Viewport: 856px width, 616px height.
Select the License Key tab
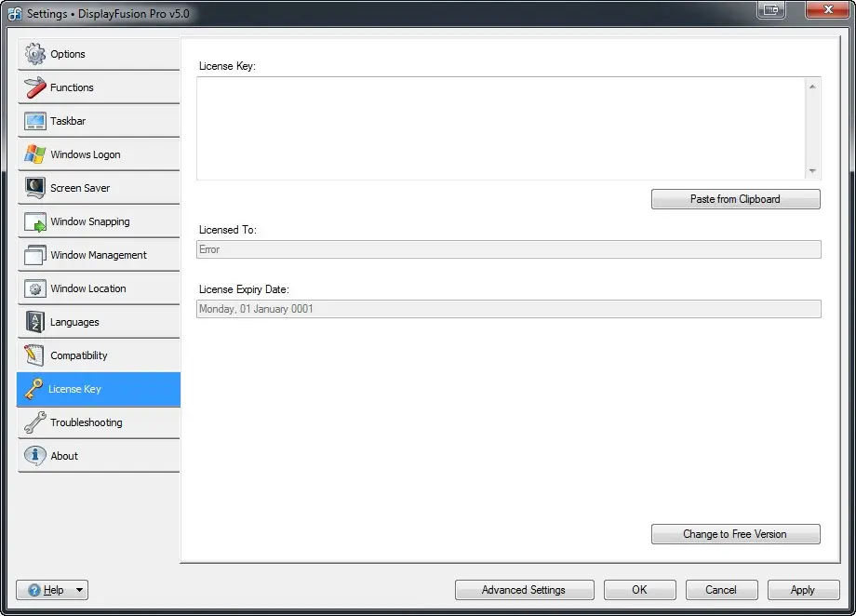tap(99, 389)
